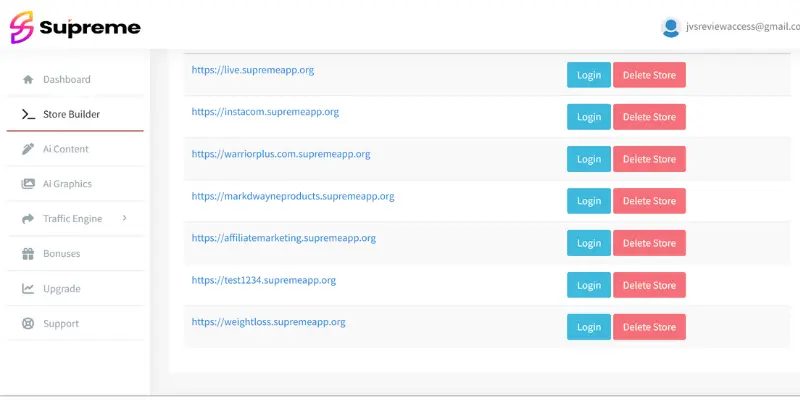Login to the affiliatemarketing store

[589, 243]
